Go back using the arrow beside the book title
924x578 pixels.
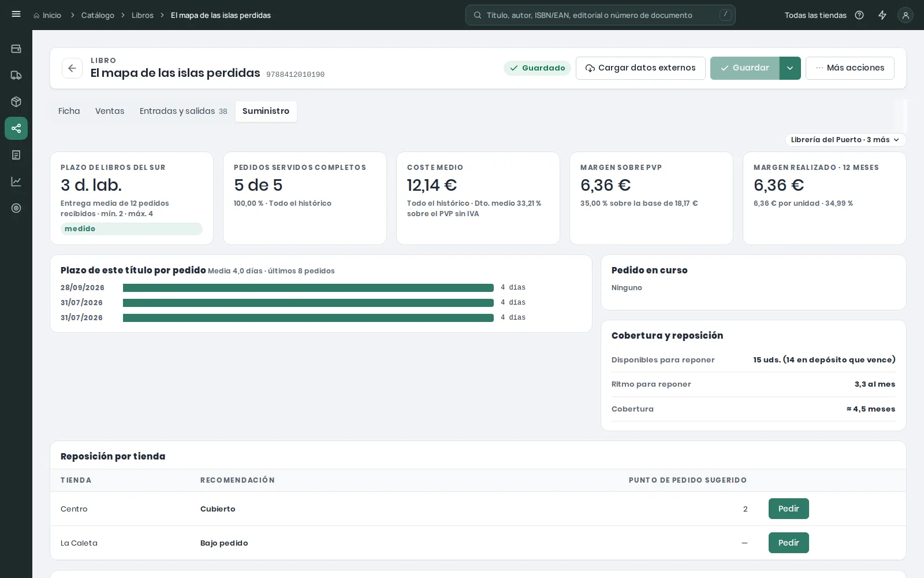[x=72, y=68]
